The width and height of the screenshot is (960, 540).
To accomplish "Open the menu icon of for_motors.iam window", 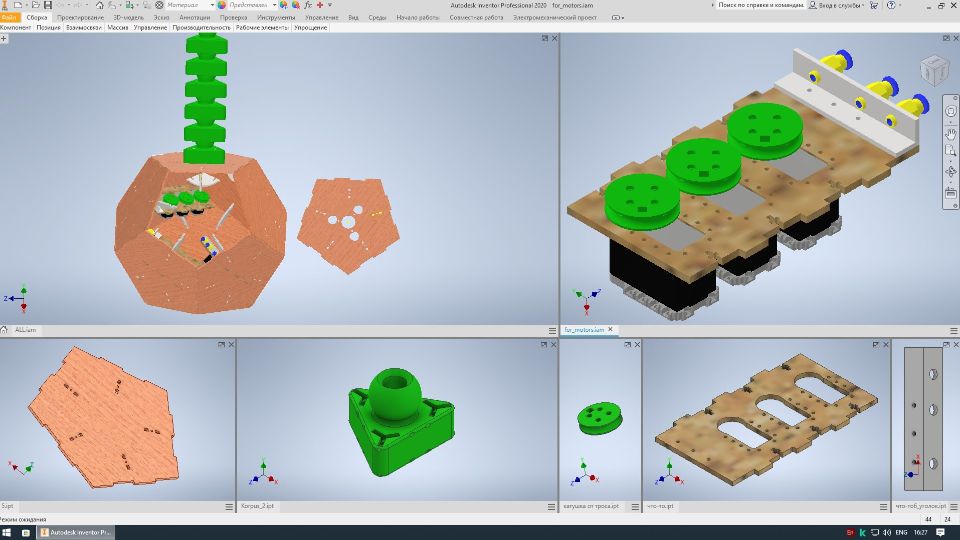I will (954, 331).
